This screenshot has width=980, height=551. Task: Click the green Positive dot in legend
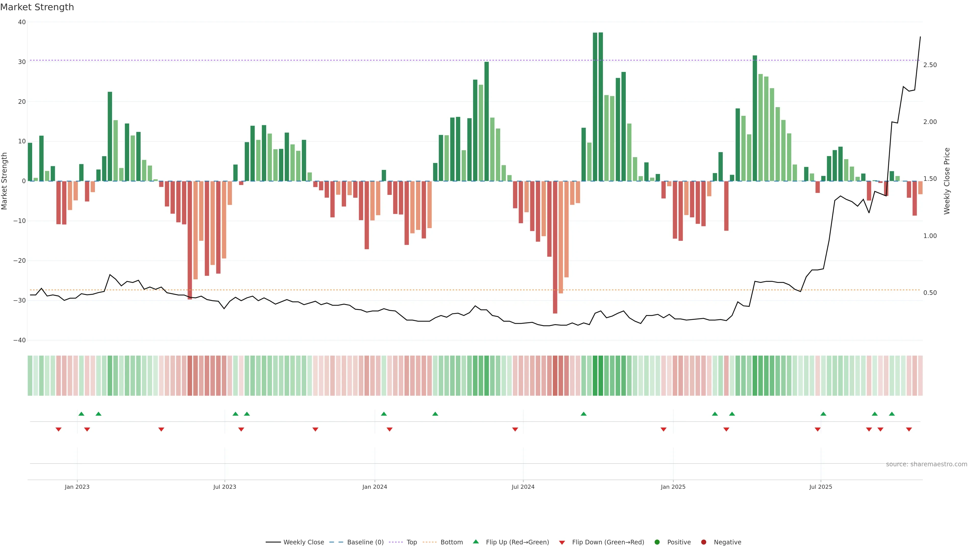tap(657, 542)
